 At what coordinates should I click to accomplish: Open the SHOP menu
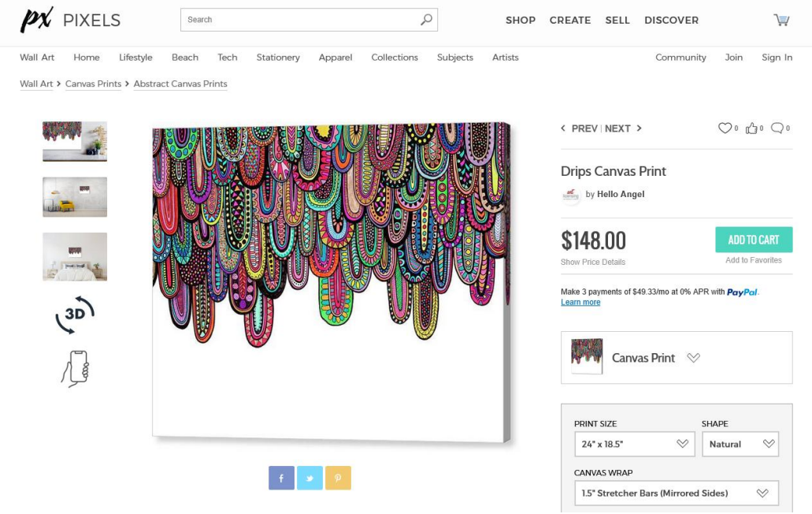(x=521, y=20)
